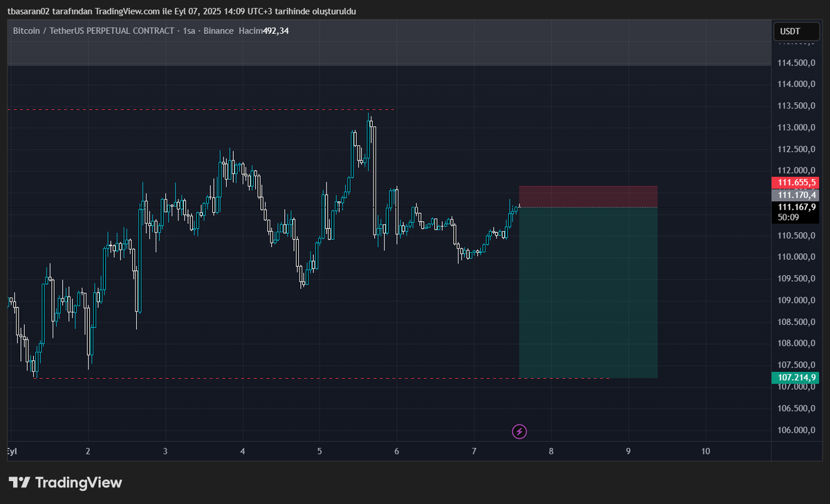Screen dimensions: 830x504
Task: Click the red 111.655,5 stop price label
Action: click(x=795, y=183)
